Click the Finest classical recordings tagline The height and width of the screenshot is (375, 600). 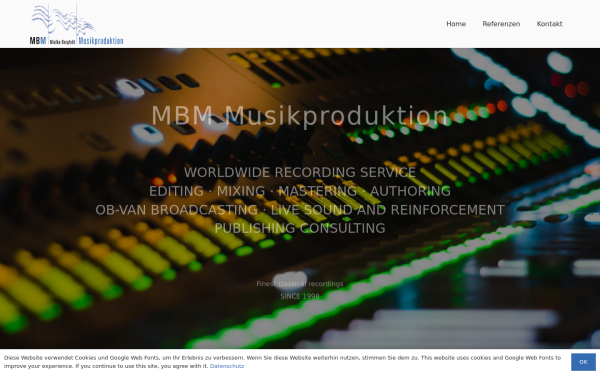click(300, 284)
